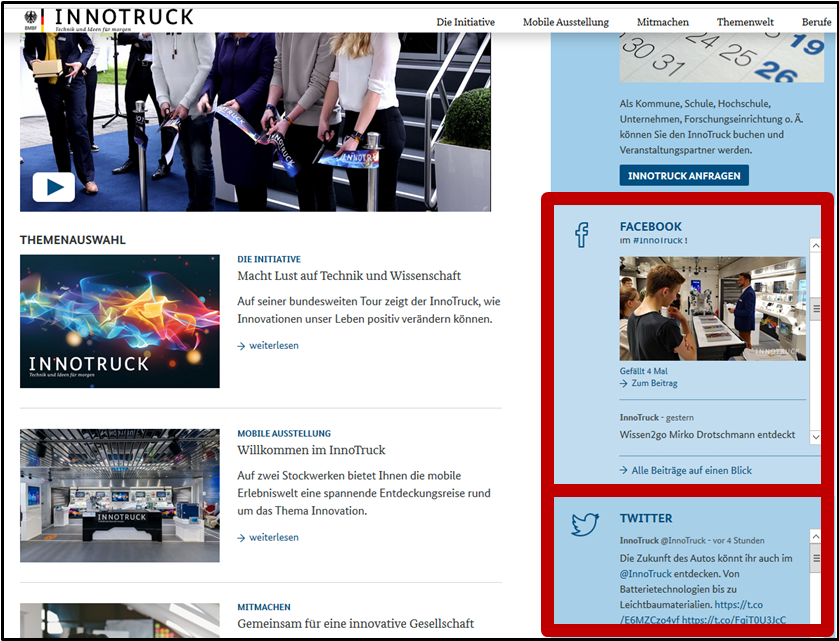Click the Facebook post photo of visitors

[711, 305]
